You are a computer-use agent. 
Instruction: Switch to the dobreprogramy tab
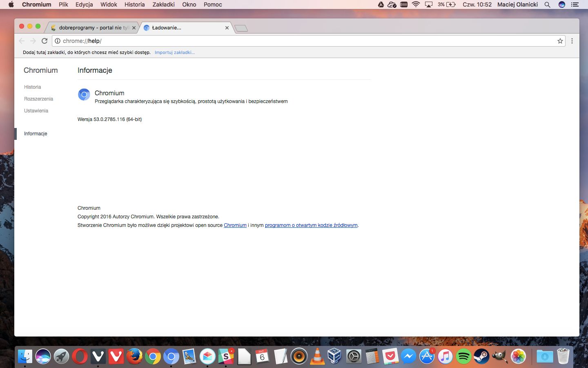pos(93,28)
